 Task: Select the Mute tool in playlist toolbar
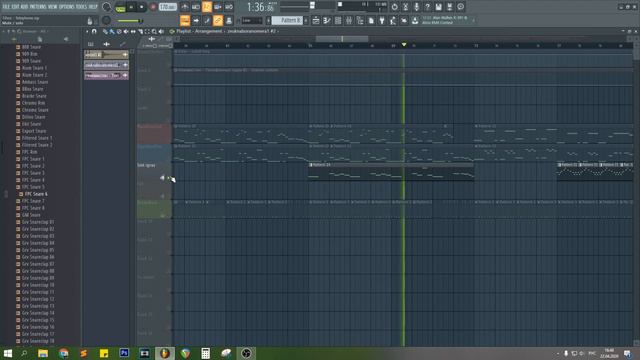click(x=126, y=31)
